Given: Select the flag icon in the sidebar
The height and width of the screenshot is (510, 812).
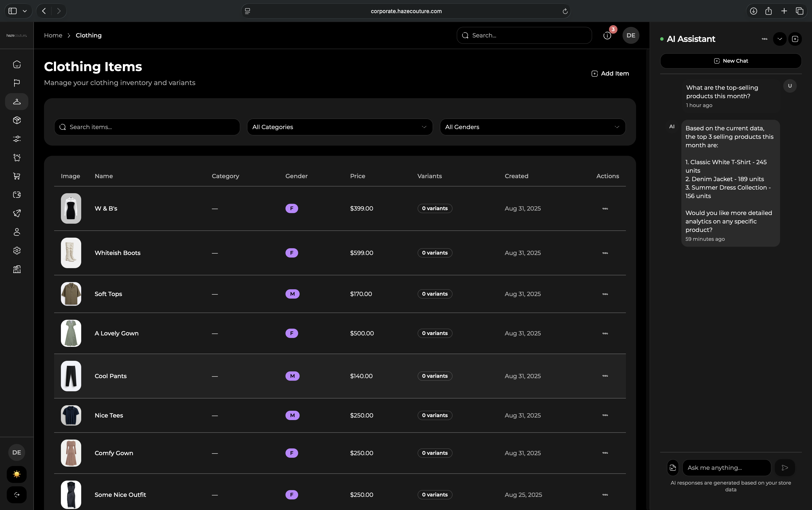Looking at the screenshot, I should pyautogui.click(x=16, y=83).
